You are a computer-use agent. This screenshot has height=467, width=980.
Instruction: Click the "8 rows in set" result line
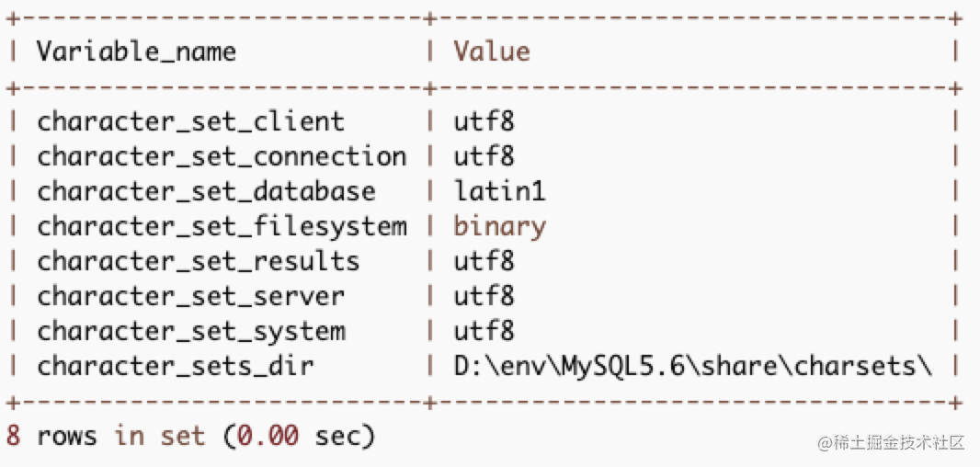(190, 436)
